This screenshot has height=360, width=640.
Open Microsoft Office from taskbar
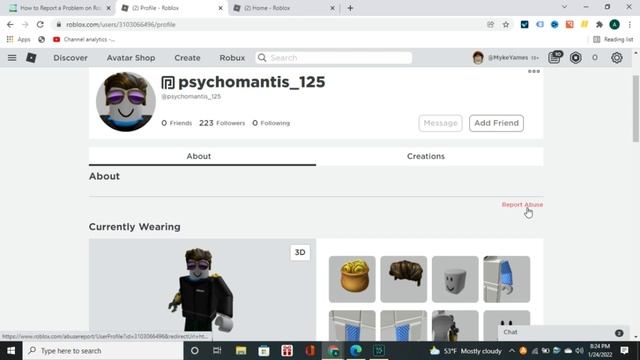coord(310,351)
